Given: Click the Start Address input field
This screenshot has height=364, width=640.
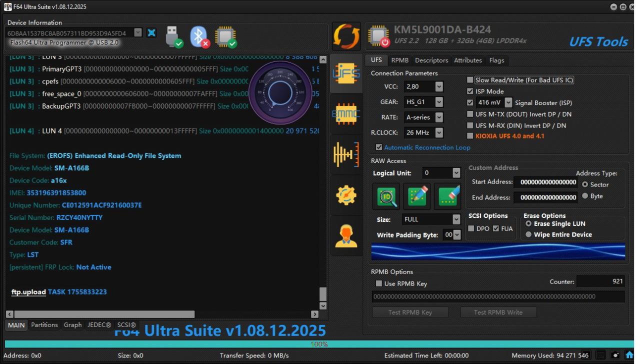Looking at the screenshot, I should point(546,182).
